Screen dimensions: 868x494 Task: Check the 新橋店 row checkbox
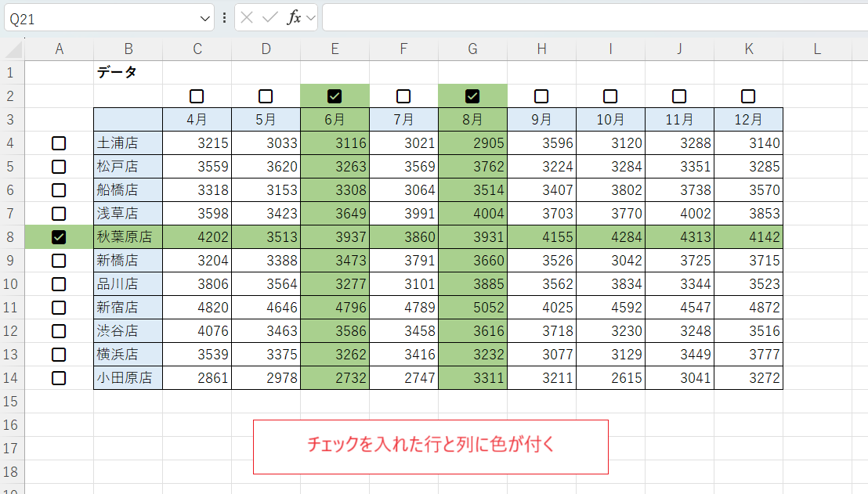pyautogui.click(x=59, y=261)
